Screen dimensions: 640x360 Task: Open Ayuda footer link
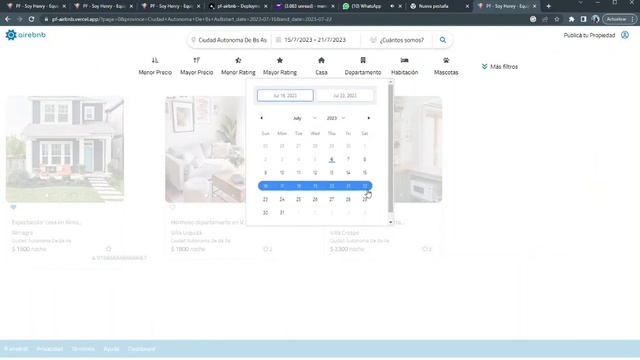(x=111, y=349)
